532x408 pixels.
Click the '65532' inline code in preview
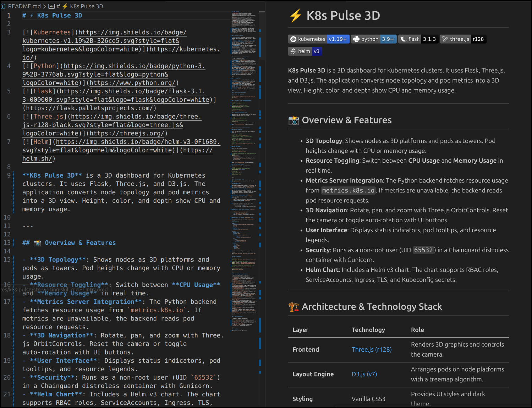(424, 250)
